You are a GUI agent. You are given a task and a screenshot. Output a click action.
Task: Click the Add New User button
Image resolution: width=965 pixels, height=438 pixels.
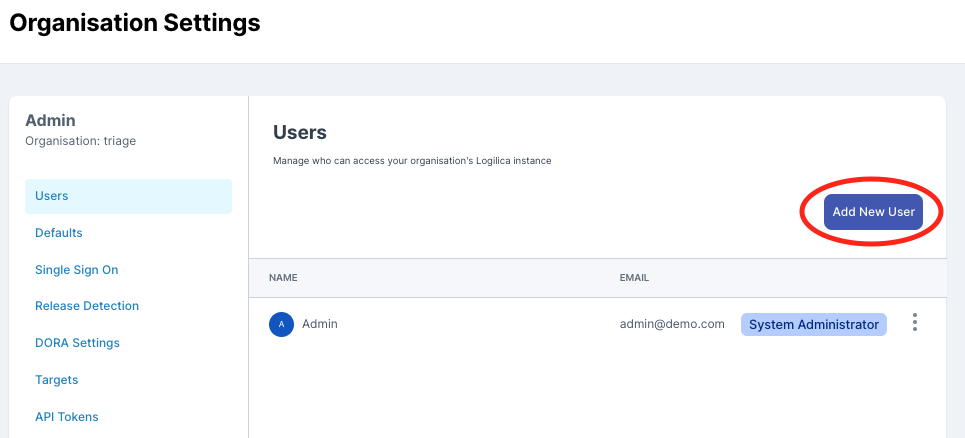click(x=873, y=212)
